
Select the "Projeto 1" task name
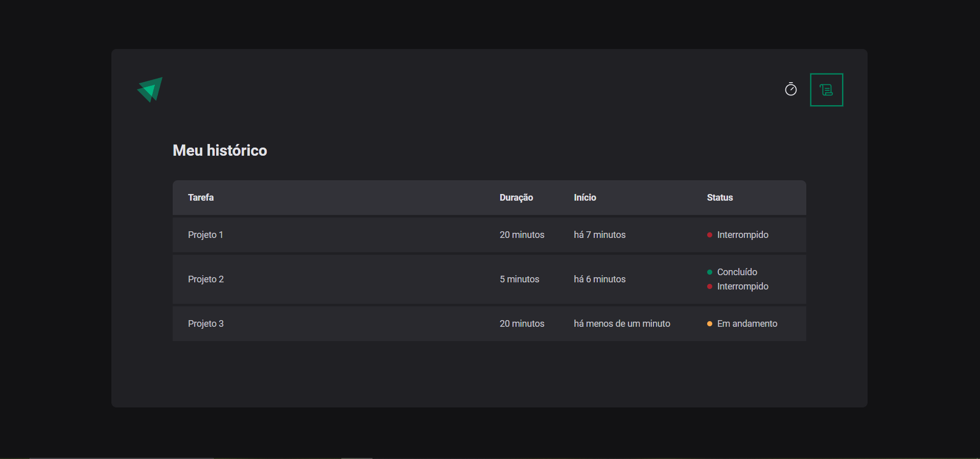(205, 235)
